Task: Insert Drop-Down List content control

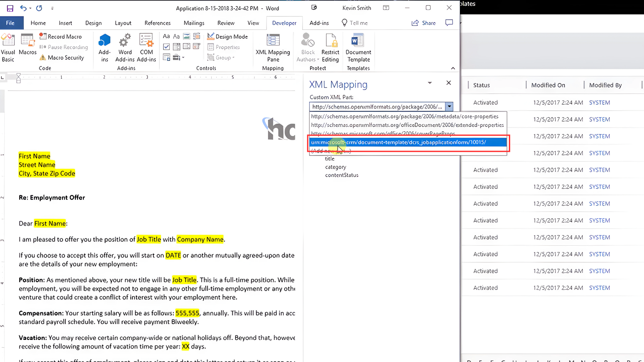Action: [187, 47]
